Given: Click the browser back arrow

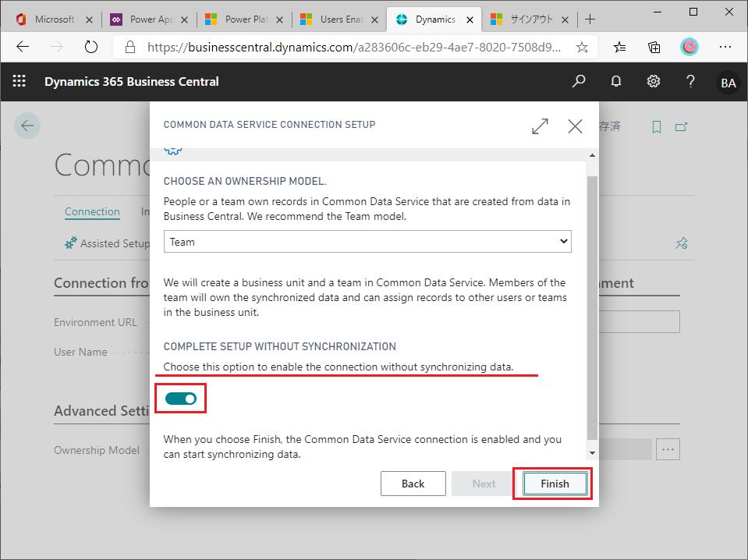Looking at the screenshot, I should (x=23, y=47).
